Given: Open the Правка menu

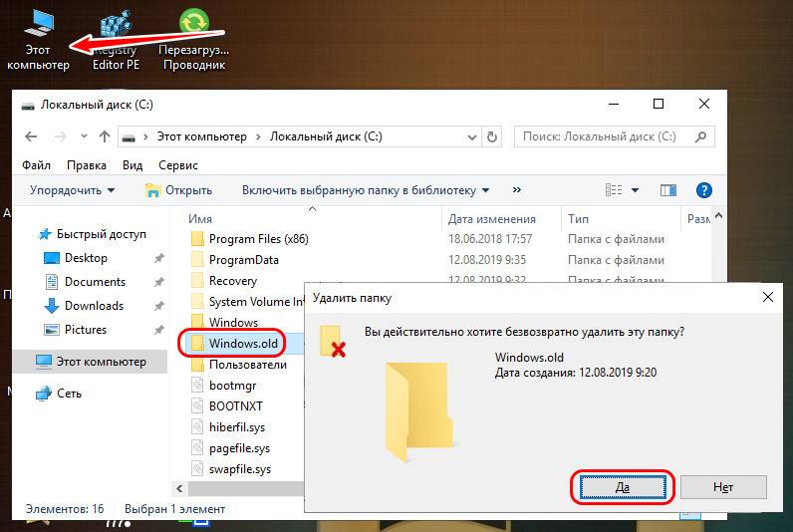Looking at the screenshot, I should point(87,165).
